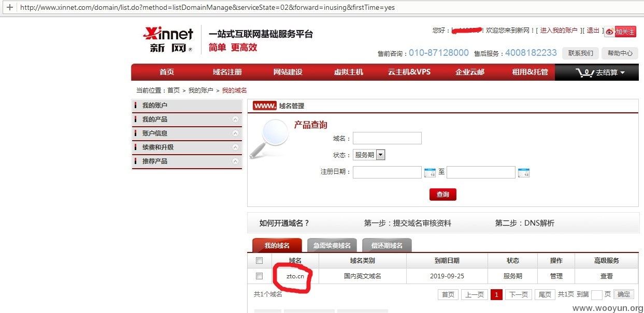Click 首页 in breadcrumb
Image resolution: width=644 pixels, height=313 pixels.
[174, 91]
